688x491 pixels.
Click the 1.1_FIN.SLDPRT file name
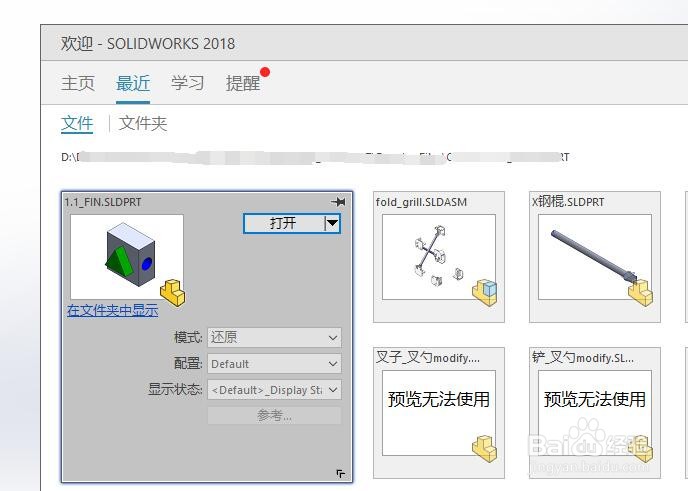click(x=103, y=202)
